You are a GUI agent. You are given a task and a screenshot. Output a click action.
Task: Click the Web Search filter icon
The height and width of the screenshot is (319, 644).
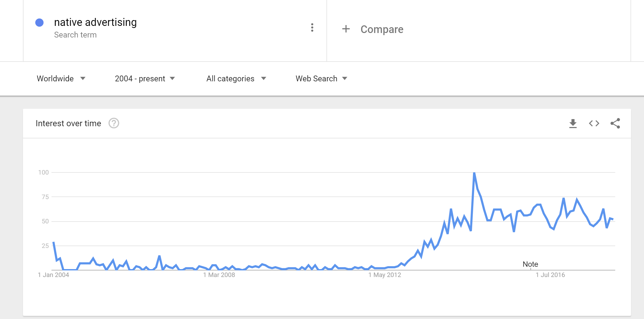[346, 78]
